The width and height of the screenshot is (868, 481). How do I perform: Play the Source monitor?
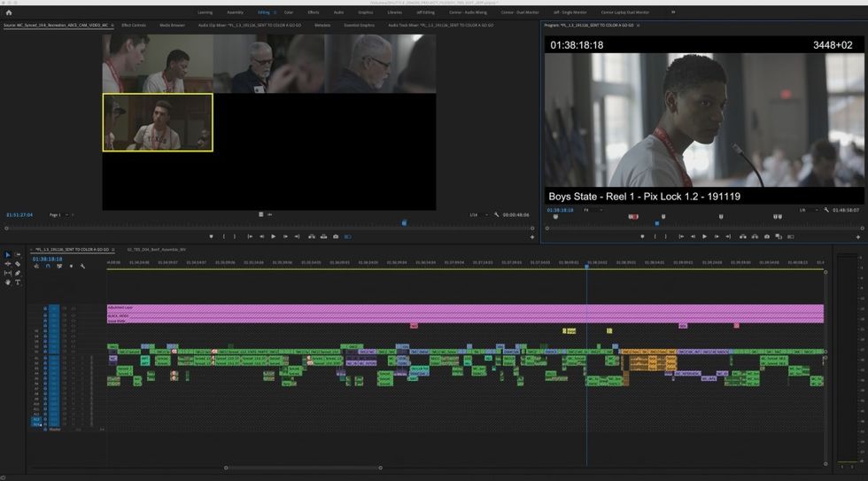(x=274, y=237)
